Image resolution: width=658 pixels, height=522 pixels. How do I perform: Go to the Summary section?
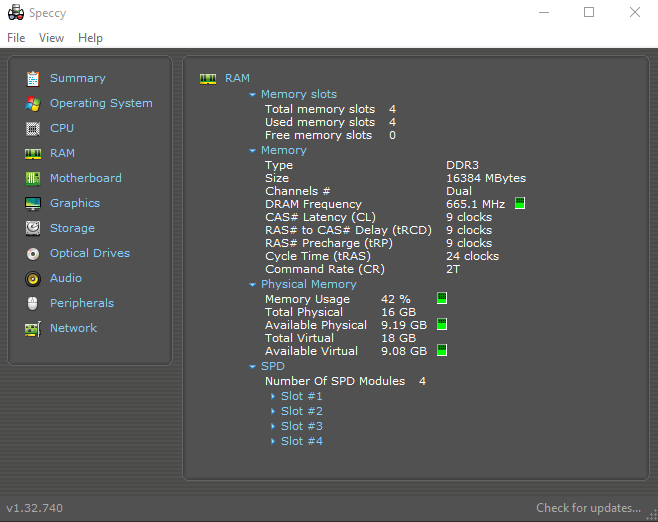click(x=78, y=78)
